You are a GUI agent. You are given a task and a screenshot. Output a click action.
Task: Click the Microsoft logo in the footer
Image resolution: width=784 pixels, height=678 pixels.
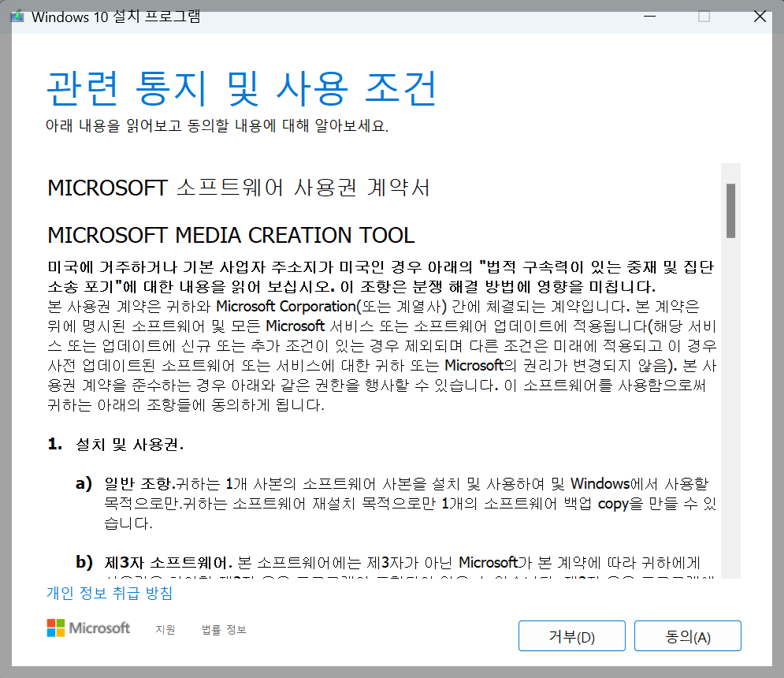point(88,628)
